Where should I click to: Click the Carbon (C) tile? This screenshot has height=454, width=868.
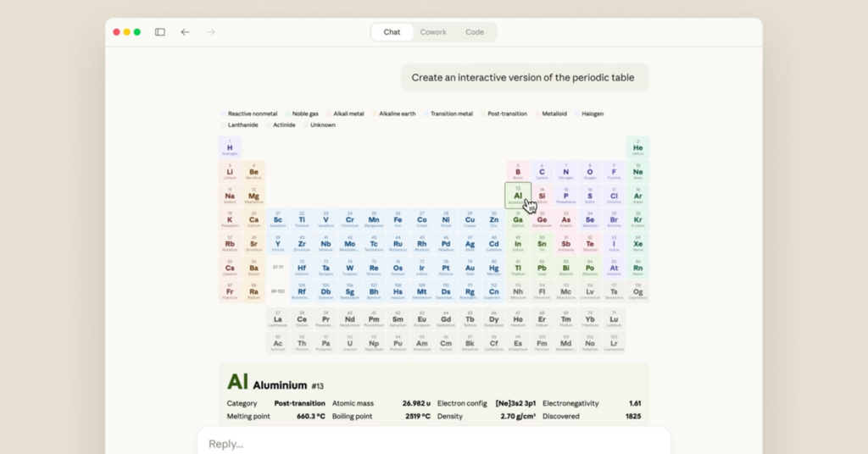pyautogui.click(x=542, y=172)
